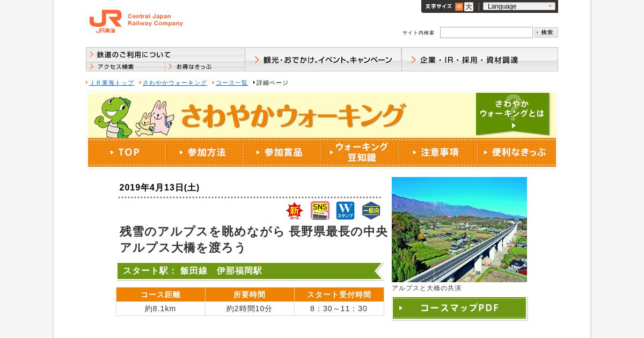Click the SNS badge icon
Image resolution: width=644 pixels, height=338 pixels.
[320, 211]
